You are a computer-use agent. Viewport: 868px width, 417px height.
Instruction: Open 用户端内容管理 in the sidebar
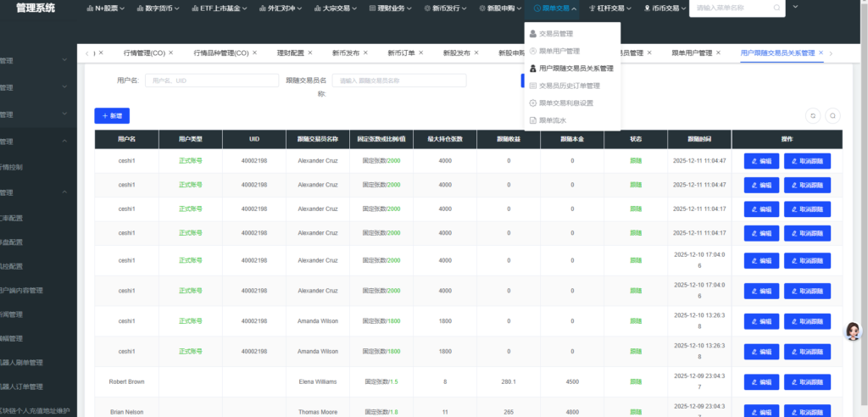point(21,290)
